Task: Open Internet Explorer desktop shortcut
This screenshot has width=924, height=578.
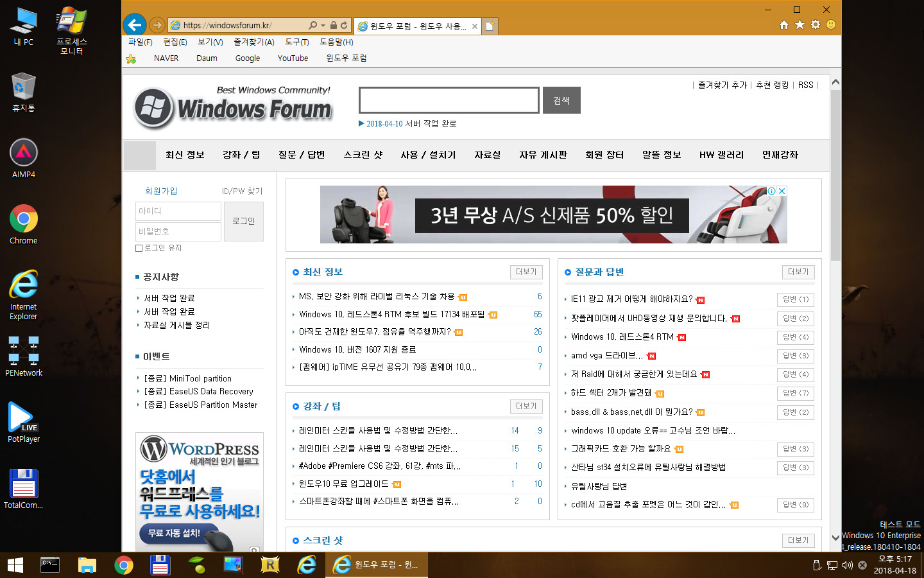Action: [24, 295]
